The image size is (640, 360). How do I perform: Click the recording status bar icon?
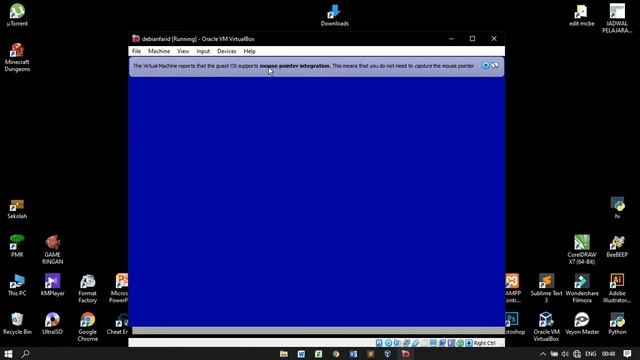(x=442, y=343)
